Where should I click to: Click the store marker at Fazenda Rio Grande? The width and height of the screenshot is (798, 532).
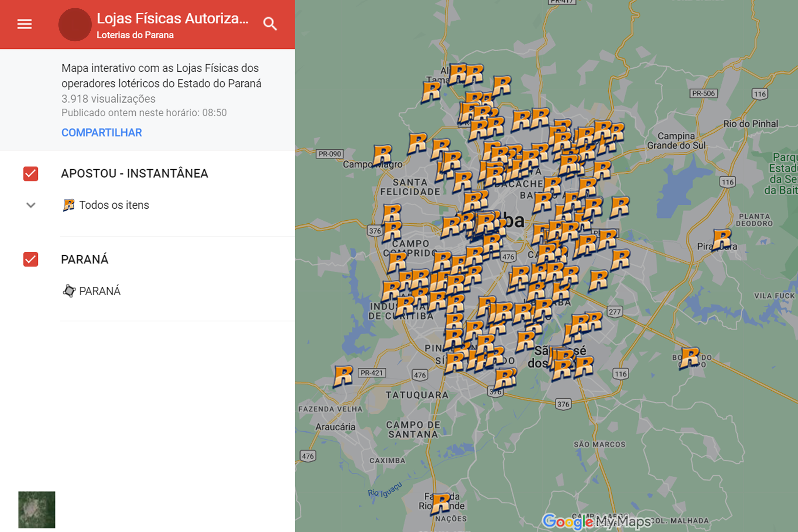pyautogui.click(x=440, y=504)
